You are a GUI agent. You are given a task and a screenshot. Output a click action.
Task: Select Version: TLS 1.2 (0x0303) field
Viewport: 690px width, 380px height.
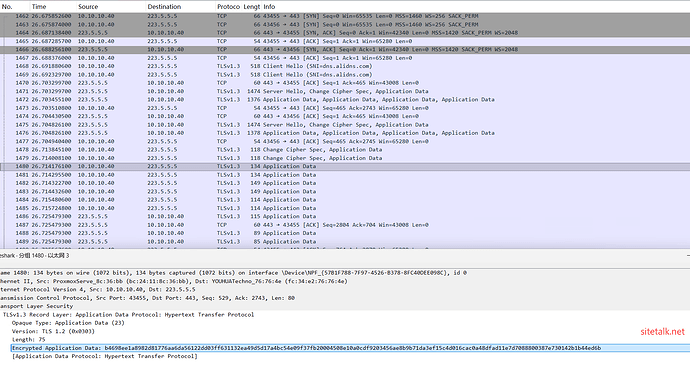53,332
